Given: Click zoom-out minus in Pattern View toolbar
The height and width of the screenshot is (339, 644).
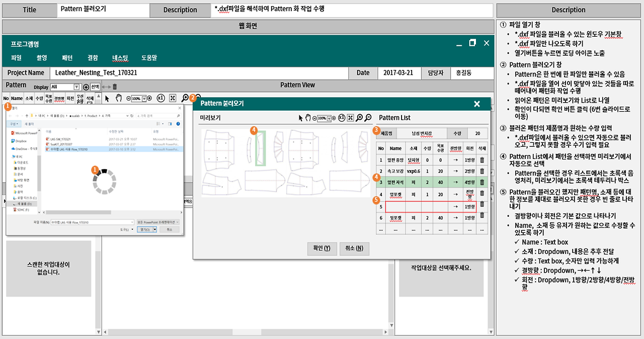Looking at the screenshot, I should [128, 99].
